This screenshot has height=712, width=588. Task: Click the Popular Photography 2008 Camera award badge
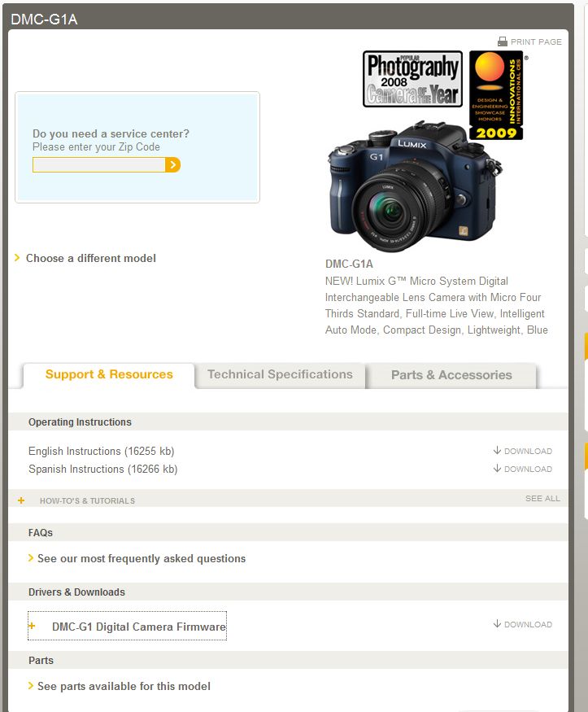412,79
